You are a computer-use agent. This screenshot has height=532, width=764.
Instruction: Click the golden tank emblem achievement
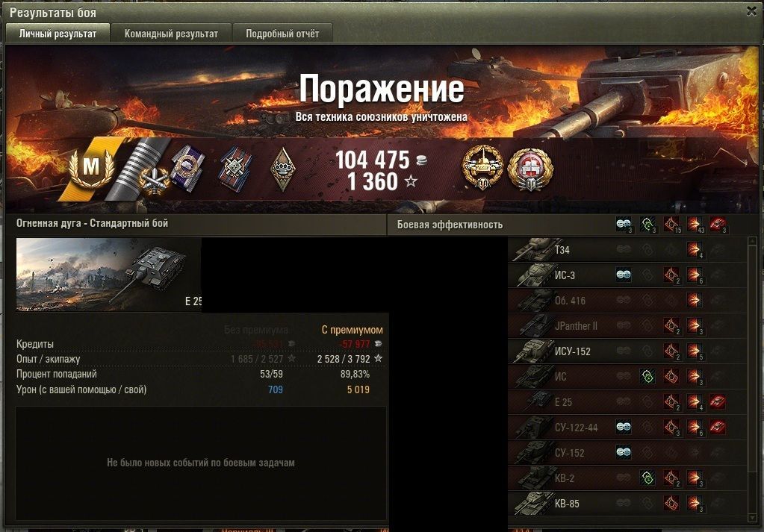482,167
